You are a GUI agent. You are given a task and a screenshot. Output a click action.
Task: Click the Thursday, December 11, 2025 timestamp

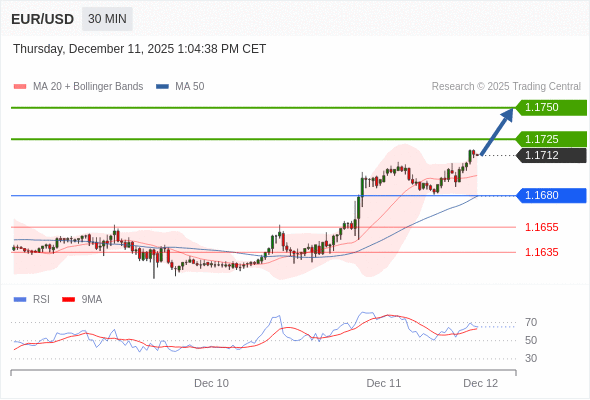(140, 49)
